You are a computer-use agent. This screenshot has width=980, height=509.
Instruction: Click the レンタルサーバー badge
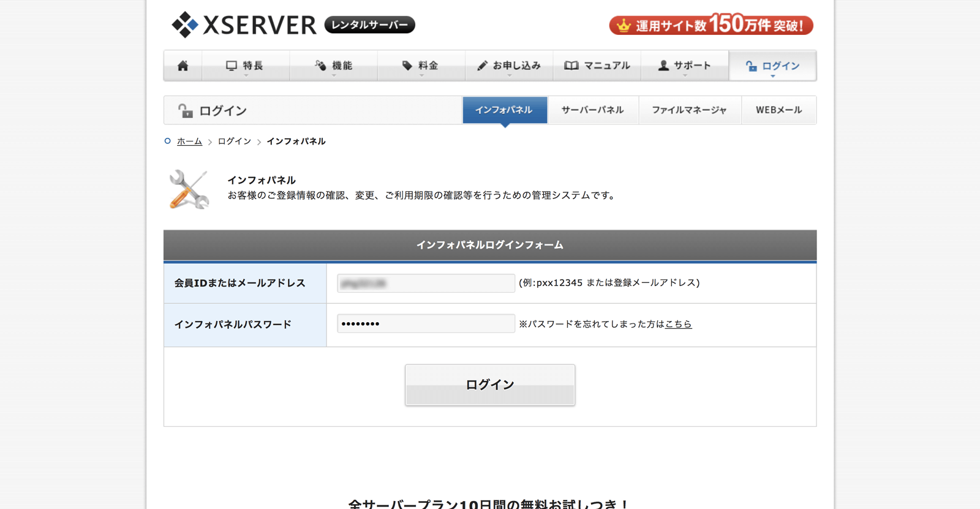click(x=370, y=25)
